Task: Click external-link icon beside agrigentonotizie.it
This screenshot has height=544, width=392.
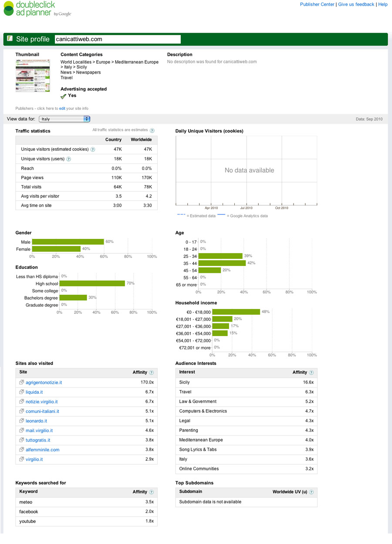Action: (21, 382)
